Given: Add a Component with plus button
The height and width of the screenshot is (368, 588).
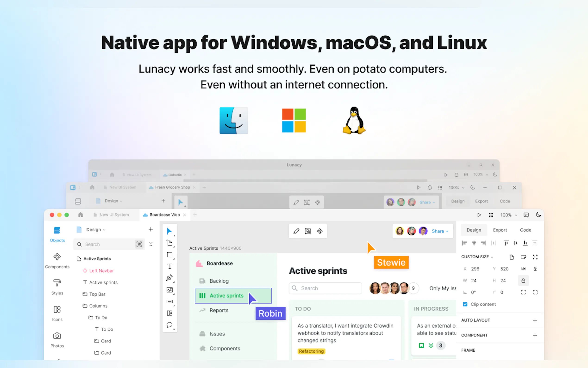Looking at the screenshot, I should pos(535,335).
